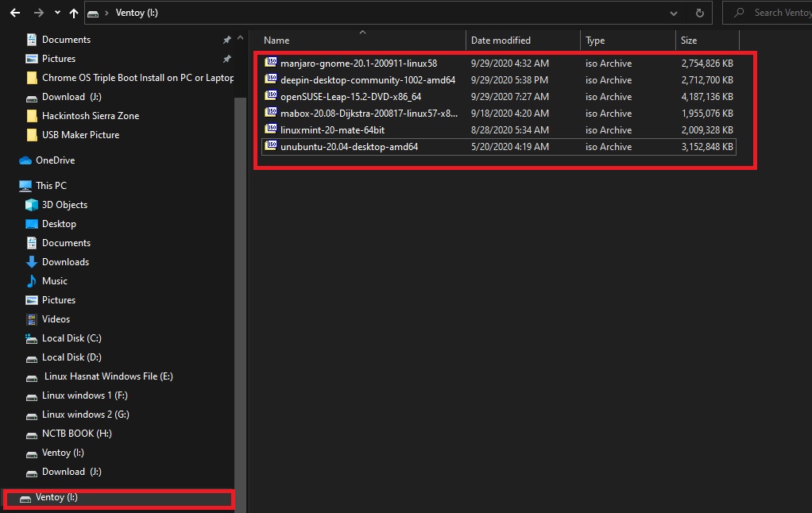
Task: Sort files by Size column
Action: pos(689,40)
